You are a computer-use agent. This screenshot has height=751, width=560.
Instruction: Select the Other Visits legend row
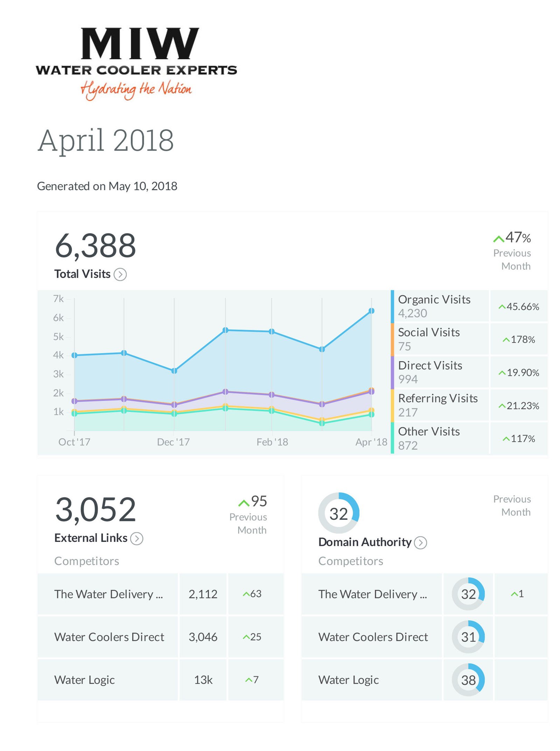pyautogui.click(x=469, y=438)
